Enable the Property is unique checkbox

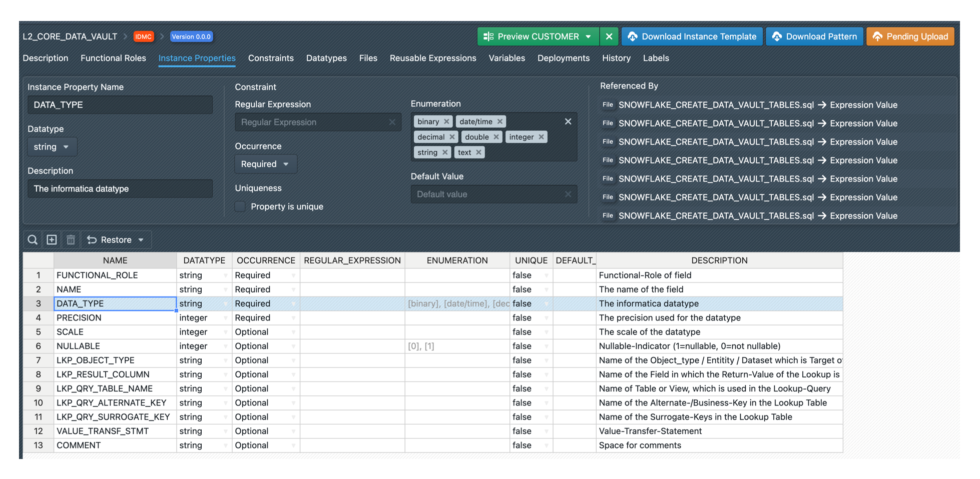241,206
